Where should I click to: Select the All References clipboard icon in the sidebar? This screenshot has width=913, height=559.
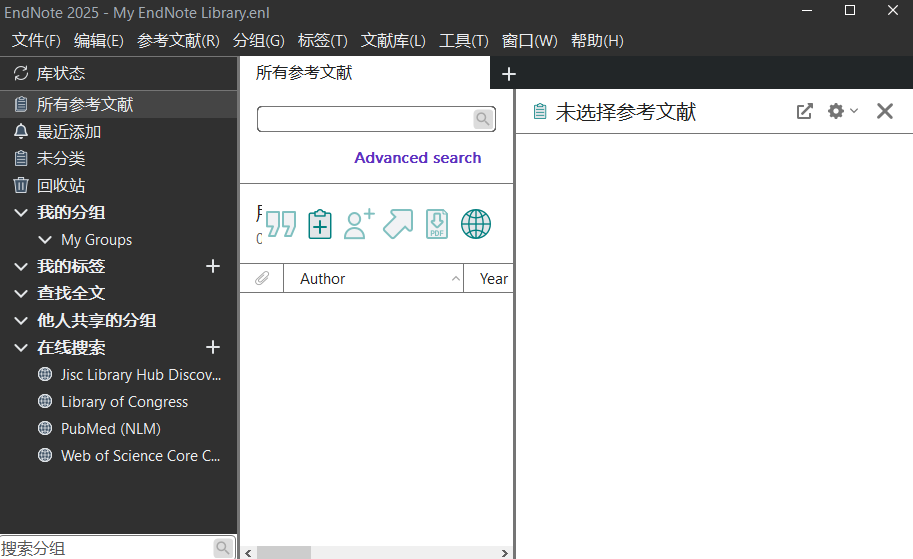coord(21,104)
